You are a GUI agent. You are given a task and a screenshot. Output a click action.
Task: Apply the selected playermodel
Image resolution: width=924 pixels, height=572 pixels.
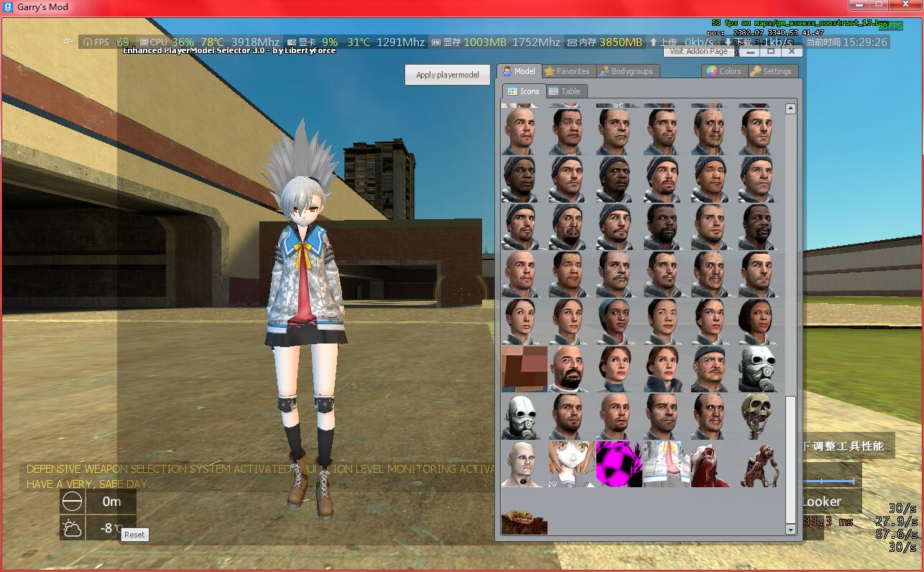448,75
